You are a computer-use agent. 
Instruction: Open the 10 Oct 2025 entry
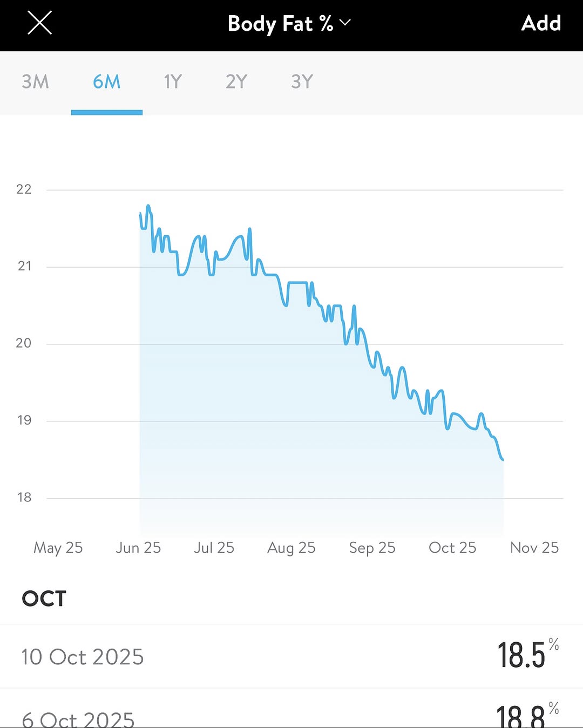(83, 657)
